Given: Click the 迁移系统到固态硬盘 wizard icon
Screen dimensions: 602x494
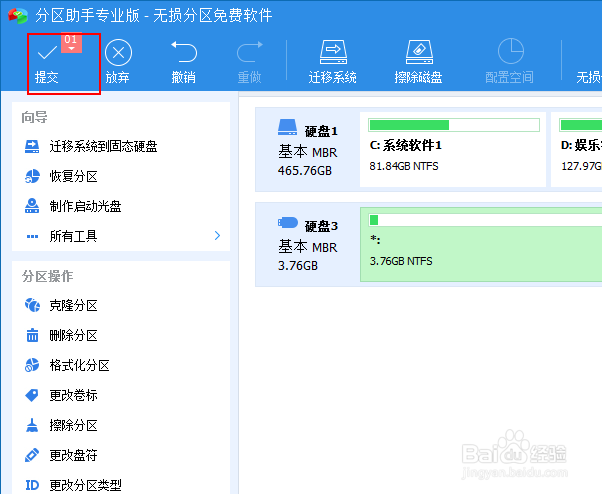Looking at the screenshot, I should (32, 146).
